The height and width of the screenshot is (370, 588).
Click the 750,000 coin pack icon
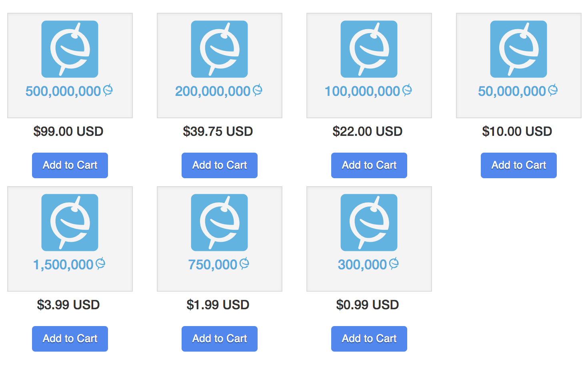pos(220,223)
